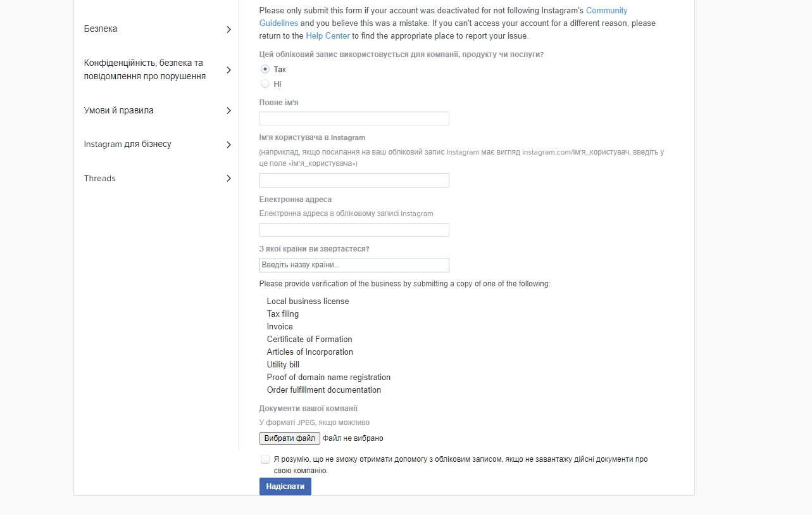The height and width of the screenshot is (515, 812).
Task: Expand Instagram для бізнесу chevron
Action: pyautogui.click(x=228, y=144)
